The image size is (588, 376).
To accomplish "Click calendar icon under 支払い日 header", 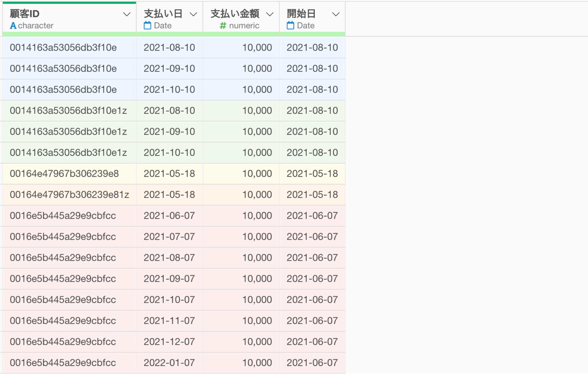I will click(x=147, y=26).
